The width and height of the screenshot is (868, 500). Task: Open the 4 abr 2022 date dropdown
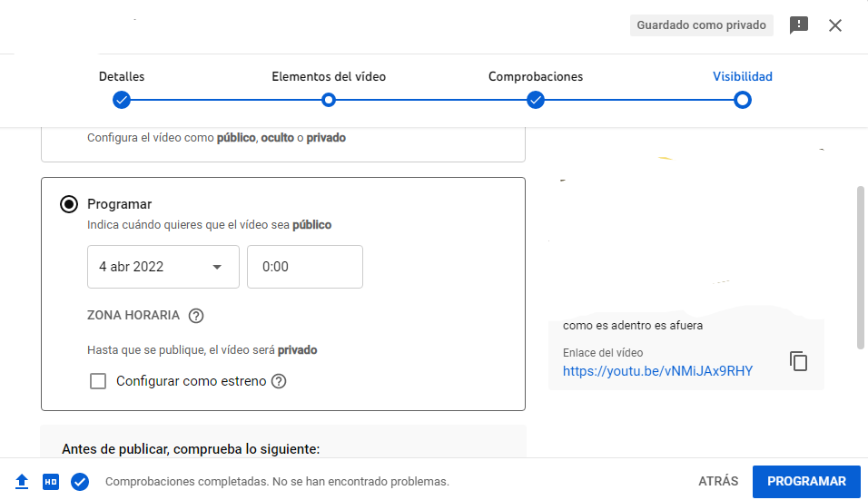tap(163, 267)
